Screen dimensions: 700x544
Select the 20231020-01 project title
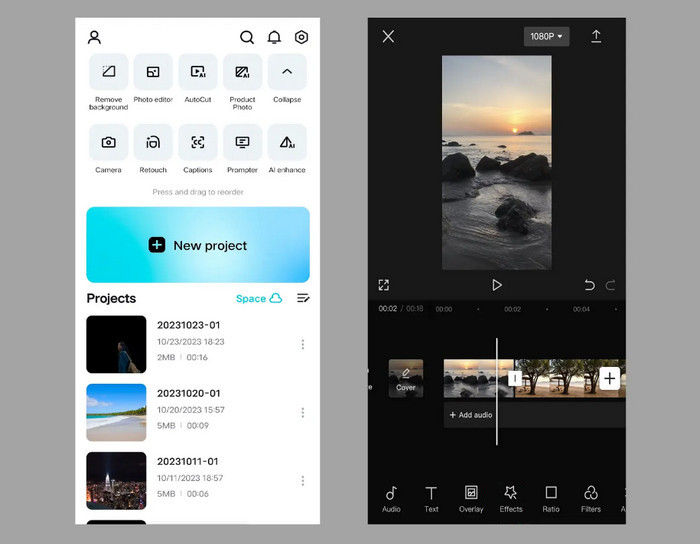(188, 393)
